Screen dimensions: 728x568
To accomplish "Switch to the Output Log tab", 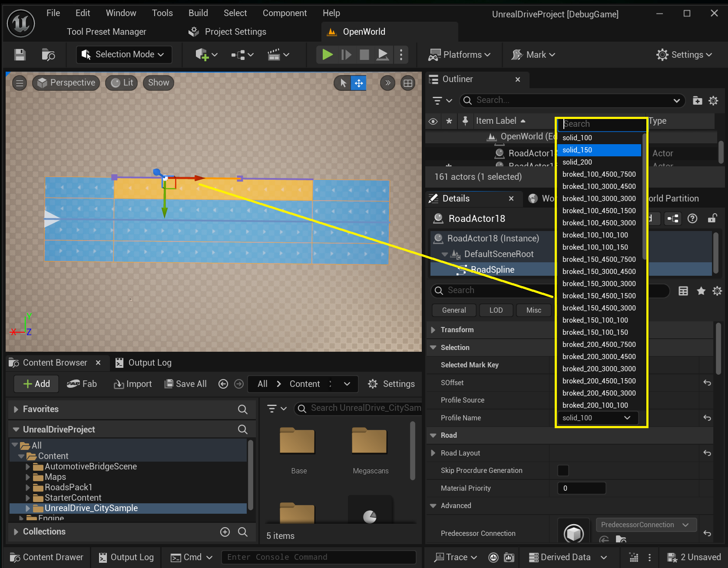I will tap(144, 363).
